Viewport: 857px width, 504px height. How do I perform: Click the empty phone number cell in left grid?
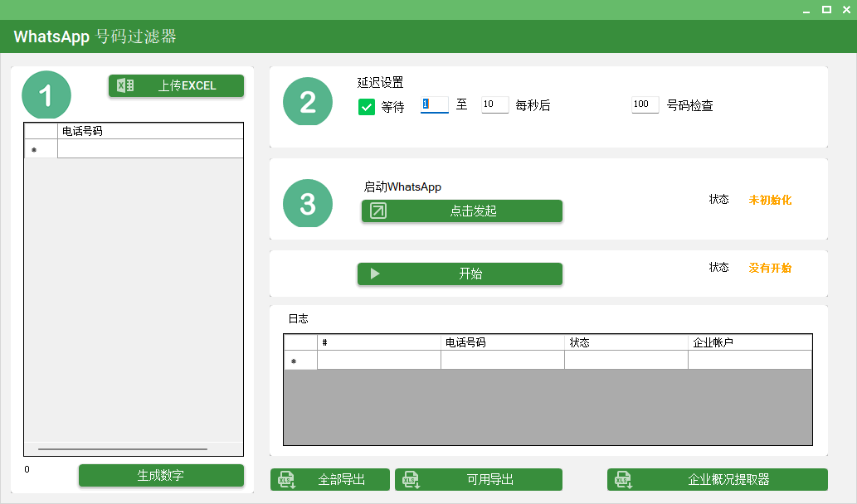coord(149,149)
